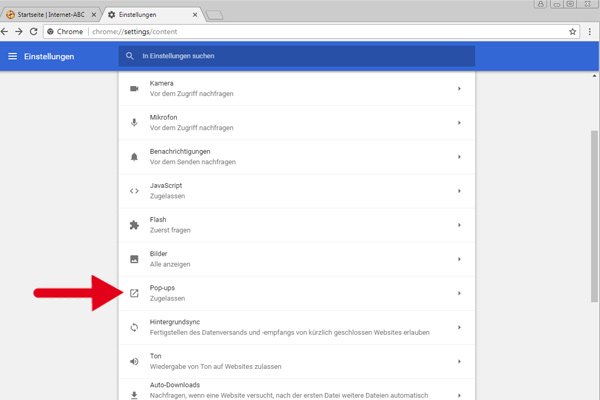Click the Flash puzzle piece icon
Viewport: 600px width, 400px height.
[134, 225]
